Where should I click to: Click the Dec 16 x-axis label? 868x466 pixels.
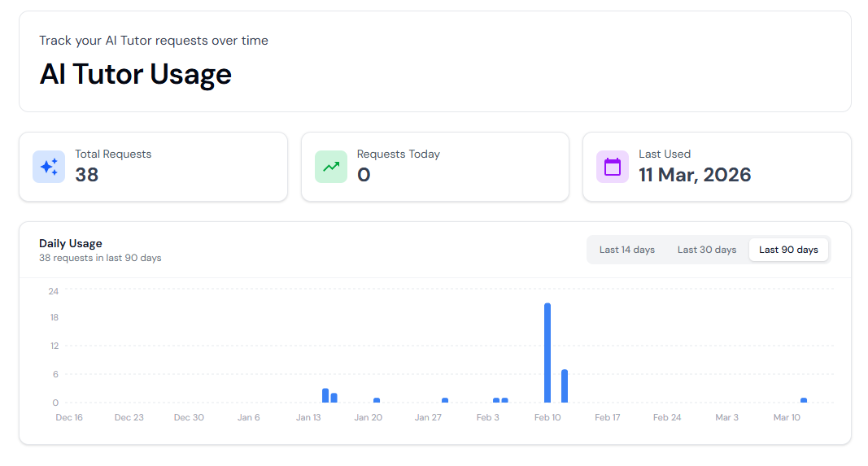(x=69, y=417)
